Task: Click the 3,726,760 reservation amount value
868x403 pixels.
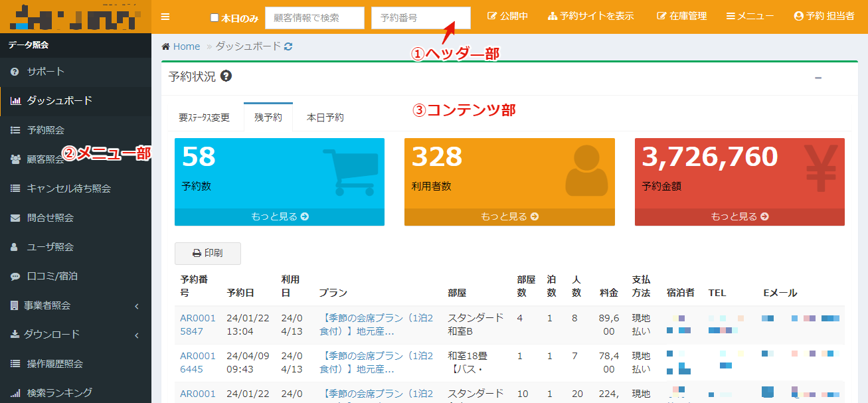Action: pos(710,157)
